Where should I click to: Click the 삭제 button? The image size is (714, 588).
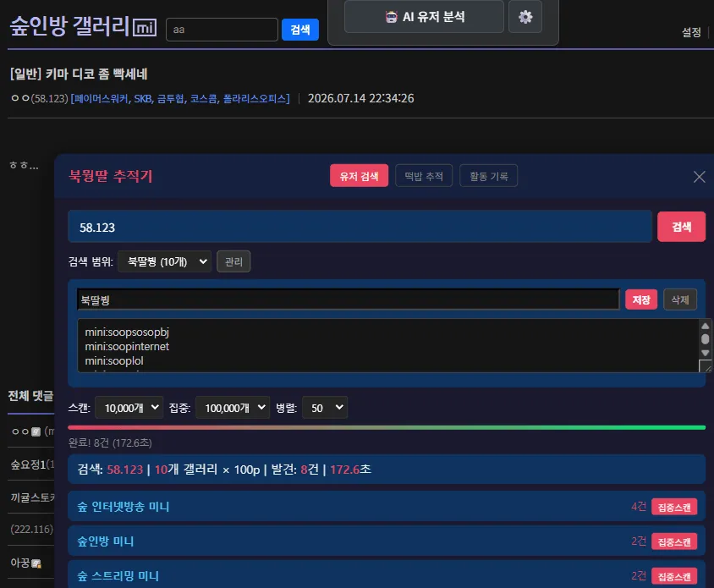680,299
